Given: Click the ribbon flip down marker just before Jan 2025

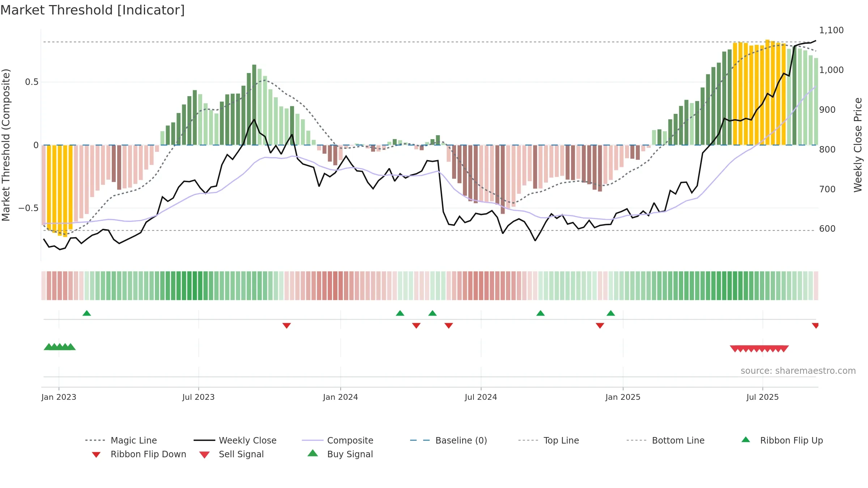Looking at the screenshot, I should (x=600, y=326).
